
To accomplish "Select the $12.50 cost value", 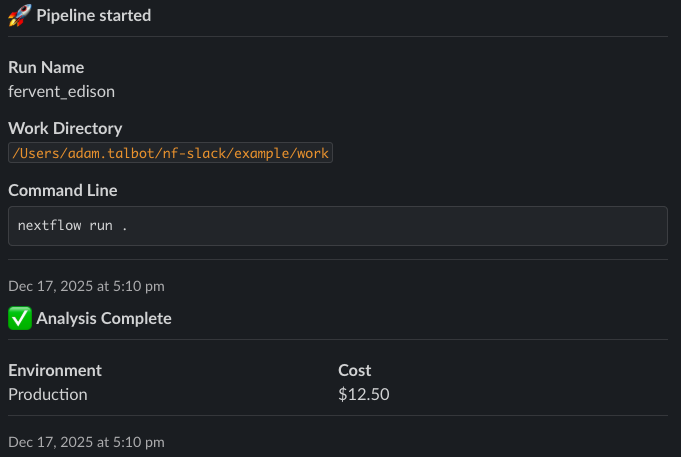I will tap(364, 394).
